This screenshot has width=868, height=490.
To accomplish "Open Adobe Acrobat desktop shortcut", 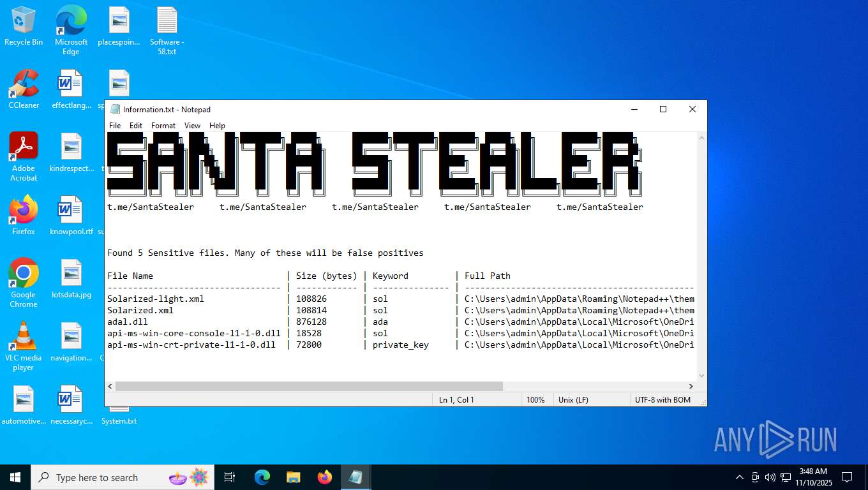I will [24, 157].
